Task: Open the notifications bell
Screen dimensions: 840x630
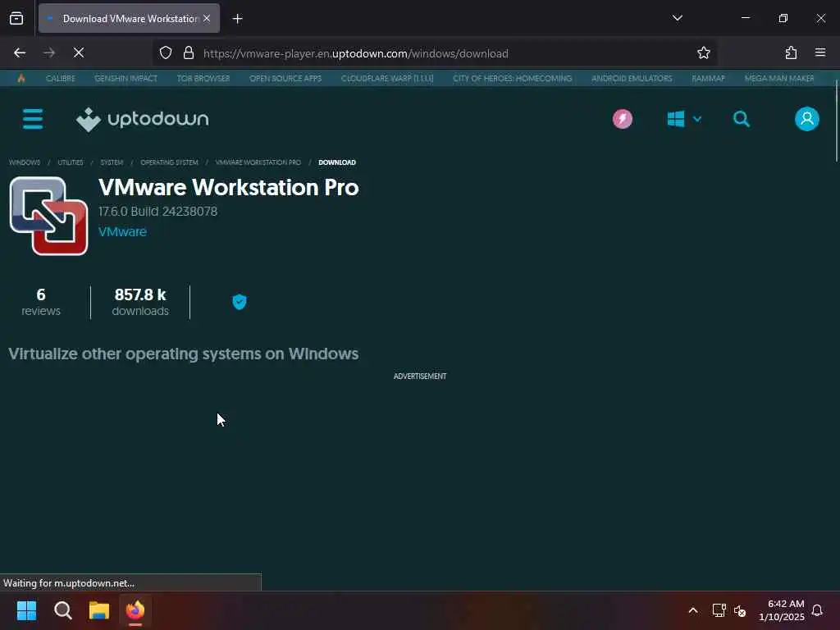Action: coord(818,610)
